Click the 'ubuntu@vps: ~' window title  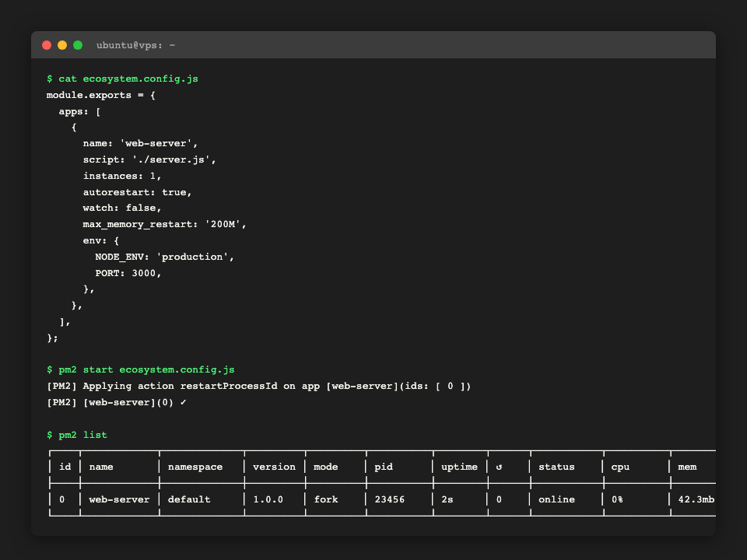click(135, 45)
